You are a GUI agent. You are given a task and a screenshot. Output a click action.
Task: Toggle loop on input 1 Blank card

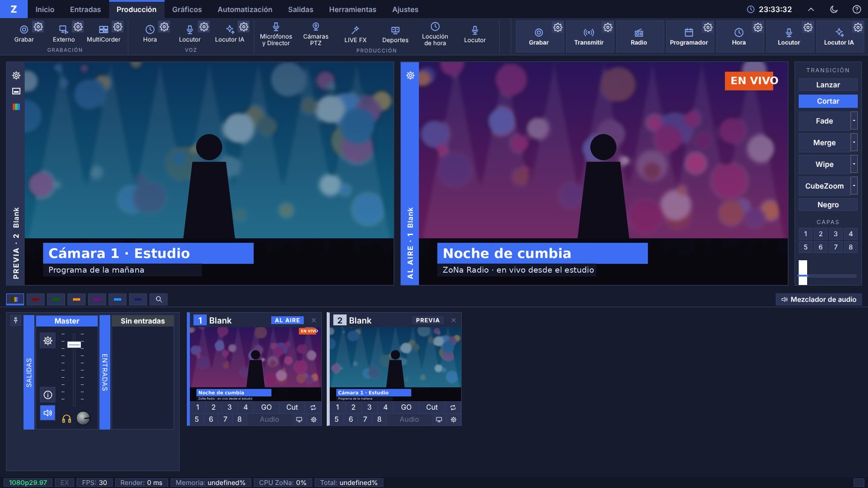(x=313, y=407)
